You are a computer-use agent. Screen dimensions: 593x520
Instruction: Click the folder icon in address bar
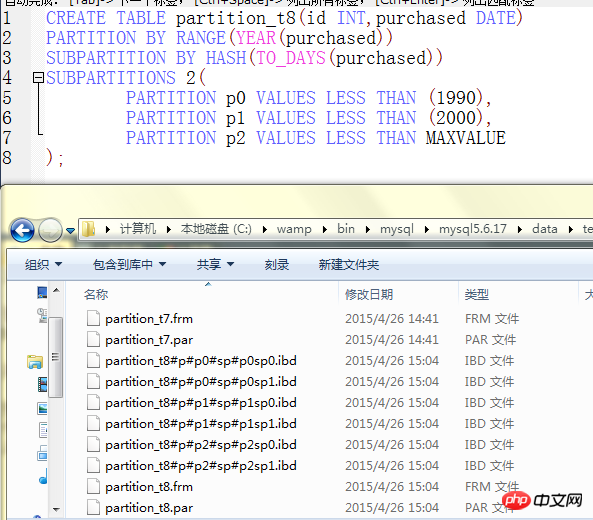point(88,229)
